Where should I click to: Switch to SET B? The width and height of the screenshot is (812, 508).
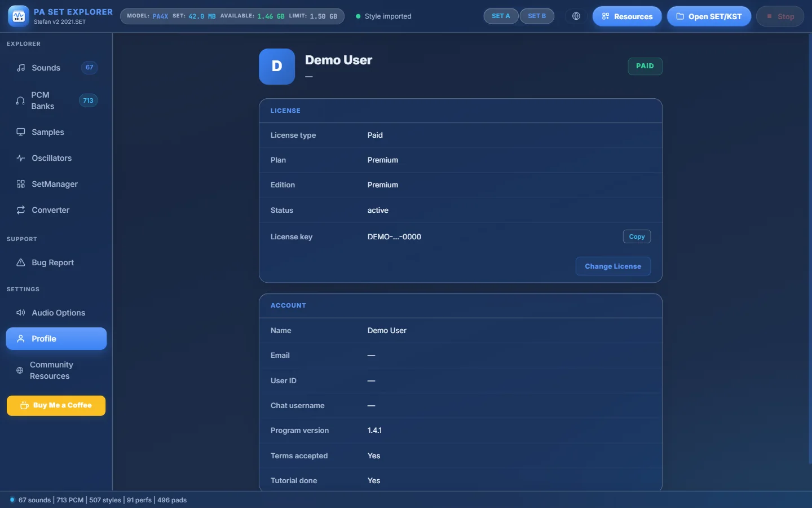537,16
